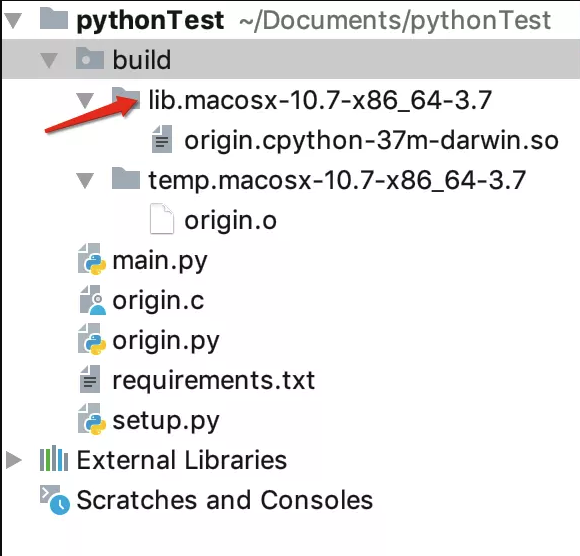
Task: Click the External Libraries bars icon
Action: (54, 458)
